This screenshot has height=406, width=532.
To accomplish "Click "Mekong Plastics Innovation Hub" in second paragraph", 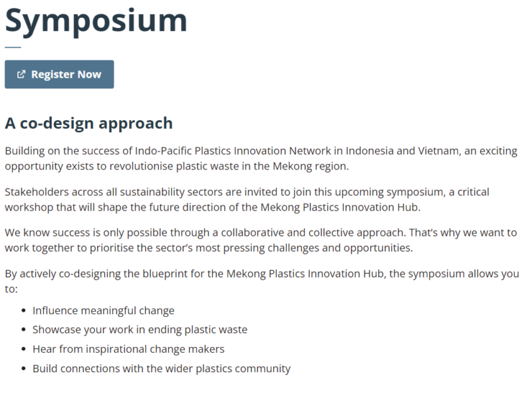I will point(339,207).
